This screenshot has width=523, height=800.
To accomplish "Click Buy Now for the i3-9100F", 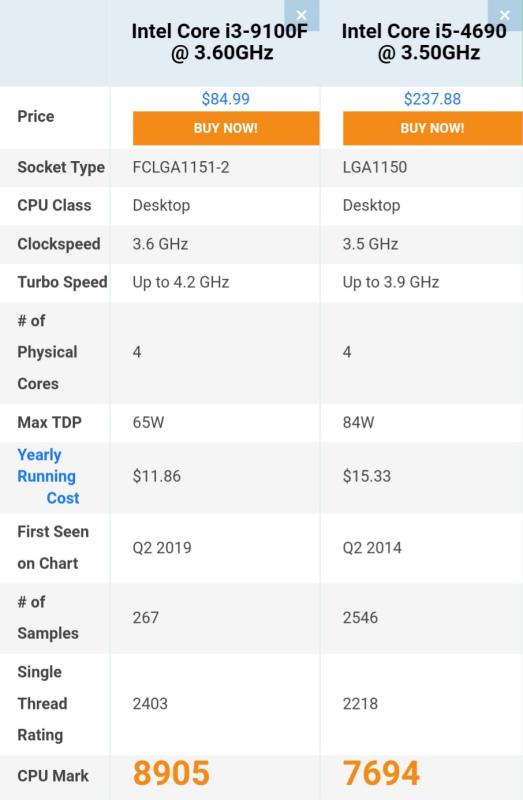I will pos(226,128).
